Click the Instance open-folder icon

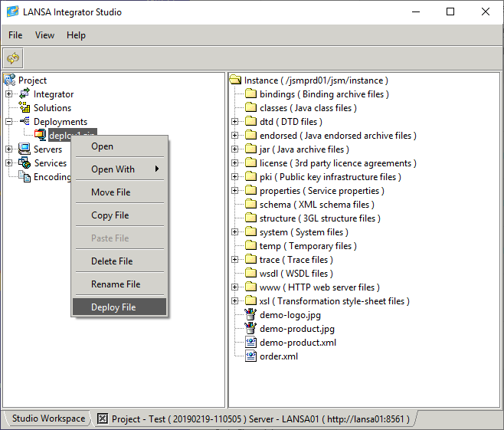(x=236, y=80)
